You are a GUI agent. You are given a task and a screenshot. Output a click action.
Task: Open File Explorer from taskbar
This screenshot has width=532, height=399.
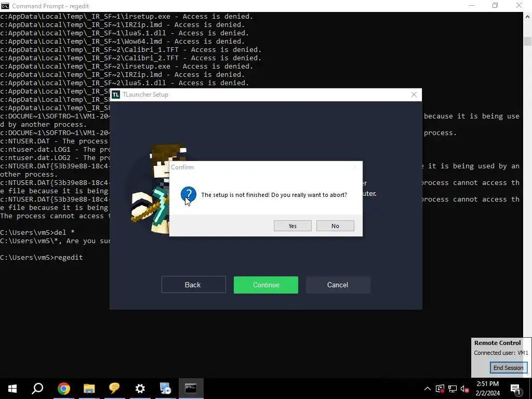pyautogui.click(x=89, y=389)
